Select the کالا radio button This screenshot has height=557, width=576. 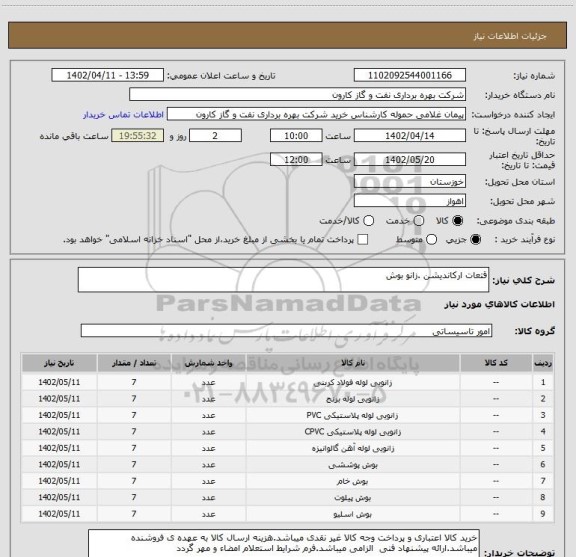(x=458, y=221)
